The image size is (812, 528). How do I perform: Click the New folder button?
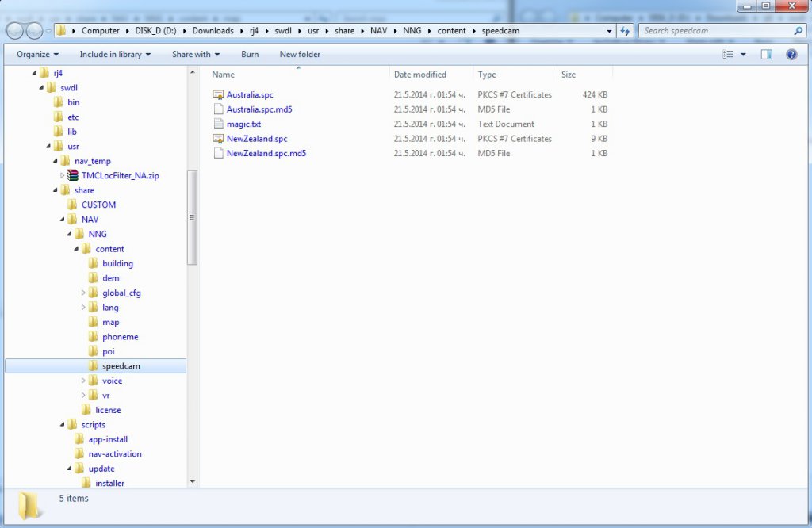tap(300, 54)
